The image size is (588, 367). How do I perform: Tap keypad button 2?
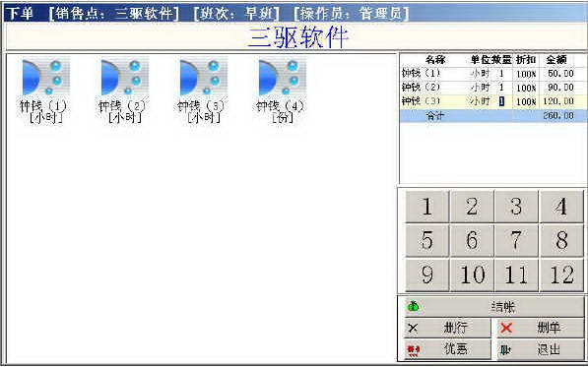click(x=472, y=207)
